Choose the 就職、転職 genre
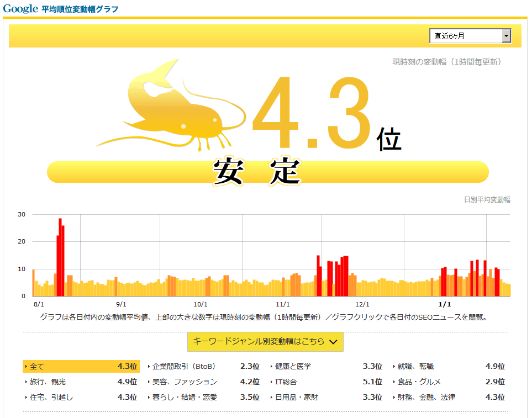 coord(415,366)
